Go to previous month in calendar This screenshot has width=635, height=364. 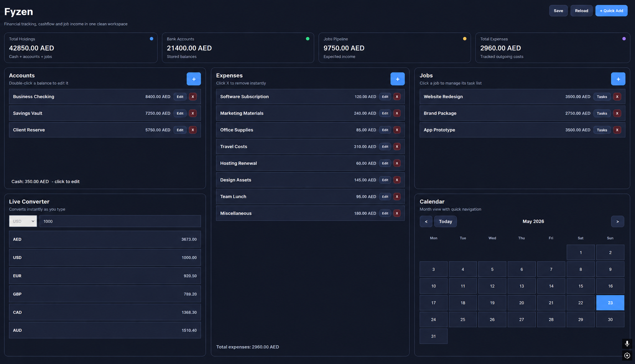pyautogui.click(x=426, y=221)
